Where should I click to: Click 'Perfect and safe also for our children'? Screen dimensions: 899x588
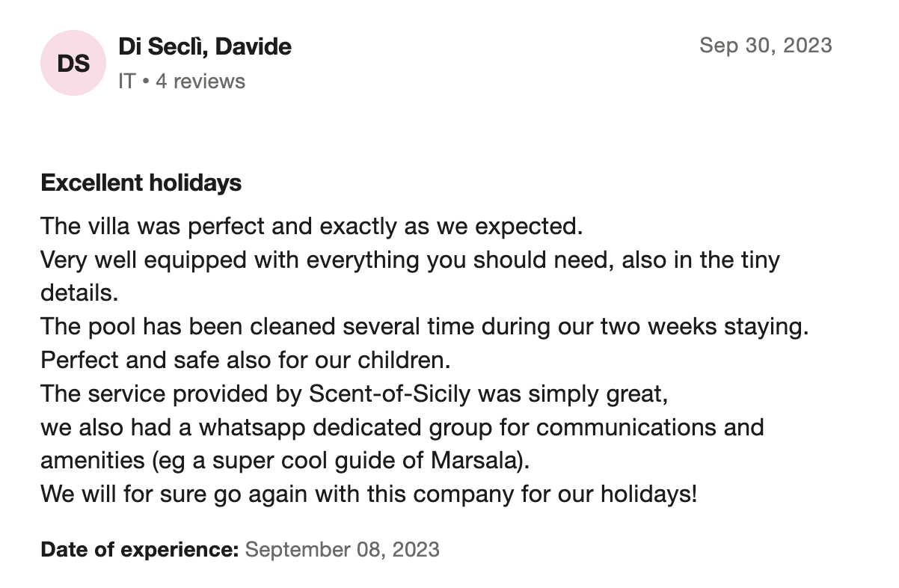245,360
